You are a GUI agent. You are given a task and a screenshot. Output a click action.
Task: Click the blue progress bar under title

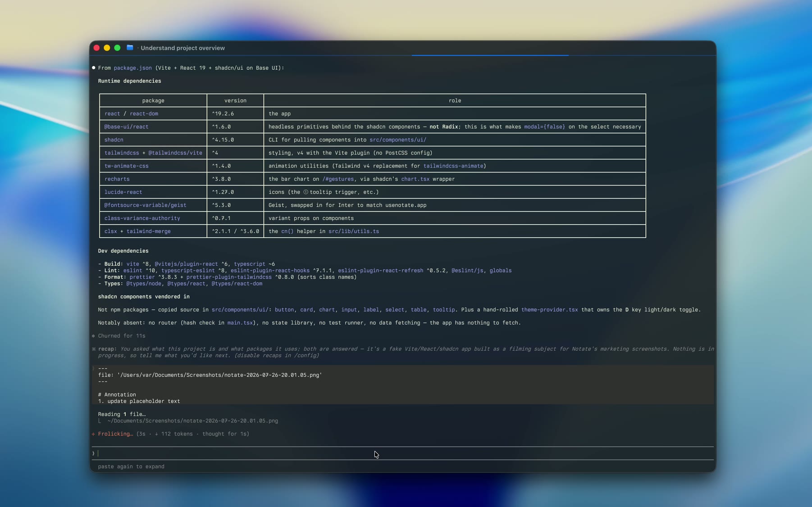[x=490, y=55]
